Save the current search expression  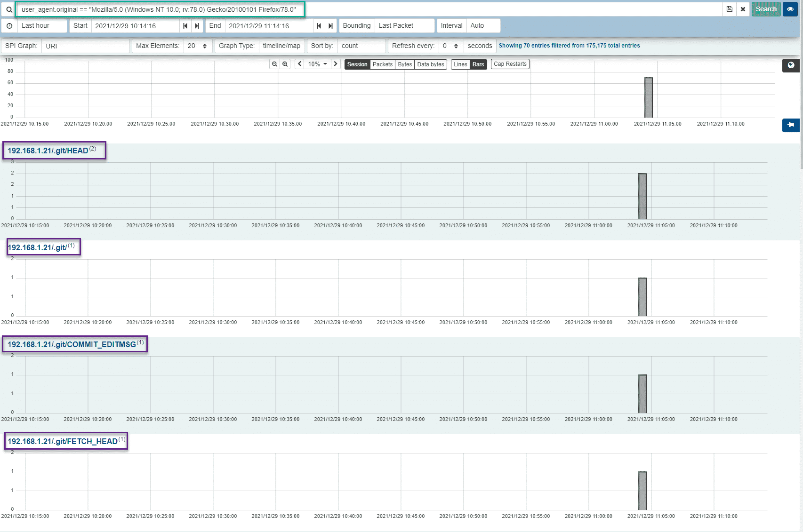pos(729,9)
